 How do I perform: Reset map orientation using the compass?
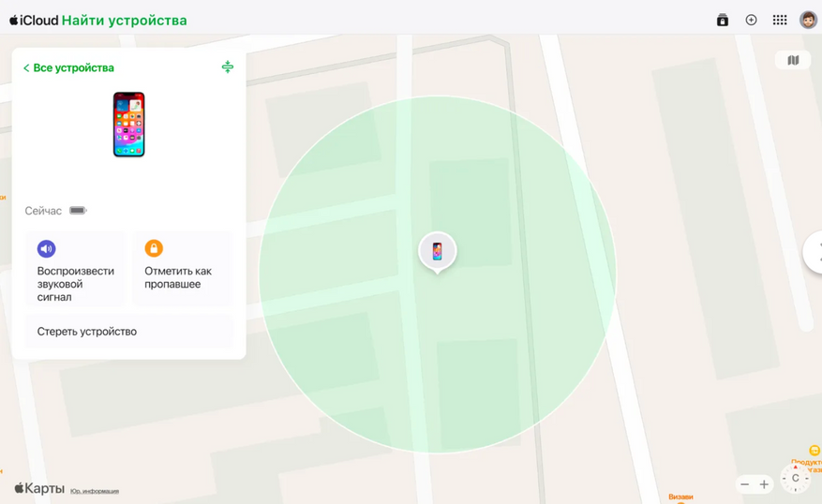click(795, 478)
